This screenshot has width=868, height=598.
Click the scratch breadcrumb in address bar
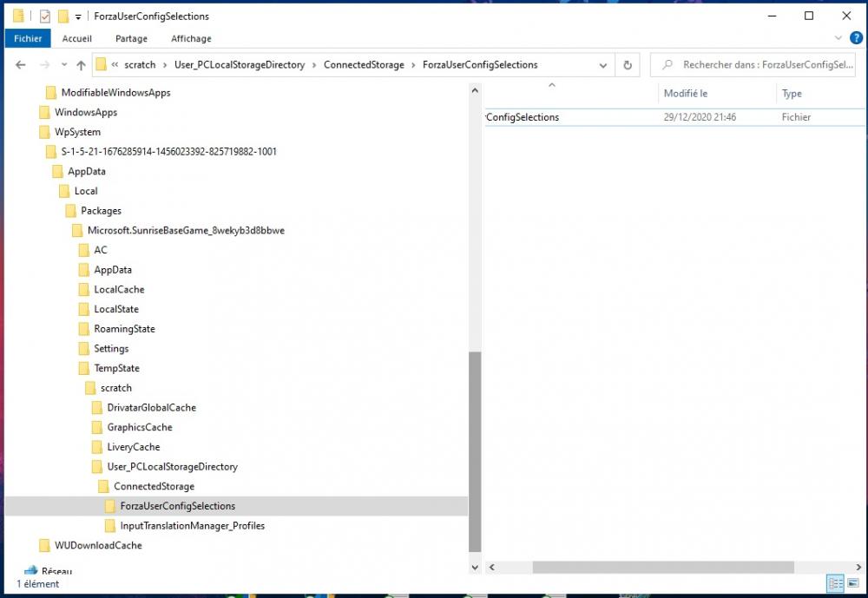click(x=140, y=65)
